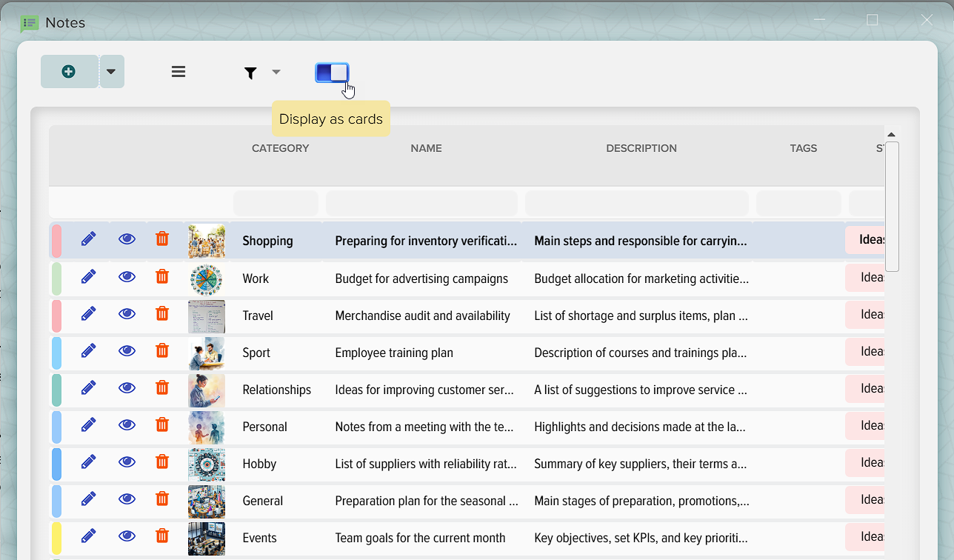Screen dimensions: 954x560
Task: View the Shopping note via eye icon
Action: pyautogui.click(x=127, y=239)
